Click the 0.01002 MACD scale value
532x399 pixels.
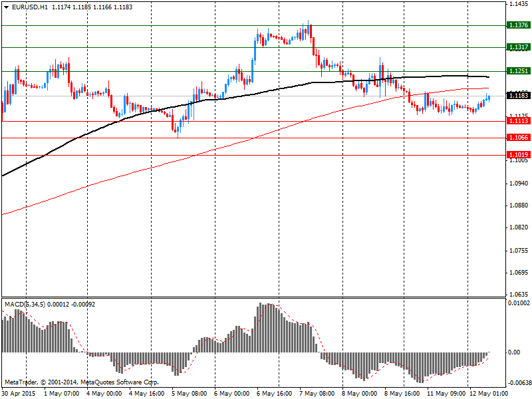click(x=519, y=303)
